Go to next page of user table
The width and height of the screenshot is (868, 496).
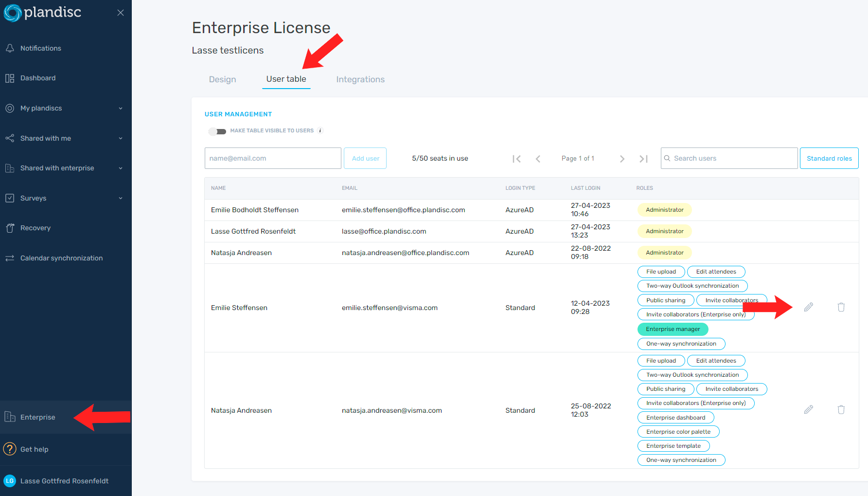pos(622,159)
